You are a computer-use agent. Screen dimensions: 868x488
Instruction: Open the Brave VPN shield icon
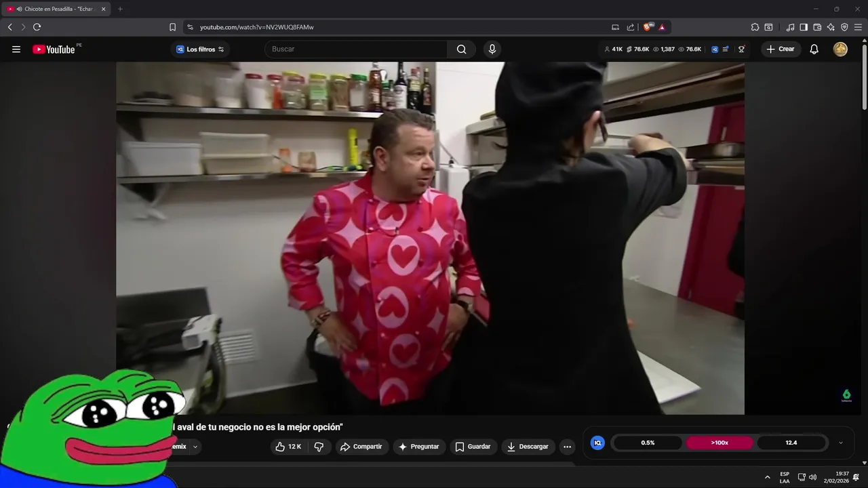click(x=844, y=27)
